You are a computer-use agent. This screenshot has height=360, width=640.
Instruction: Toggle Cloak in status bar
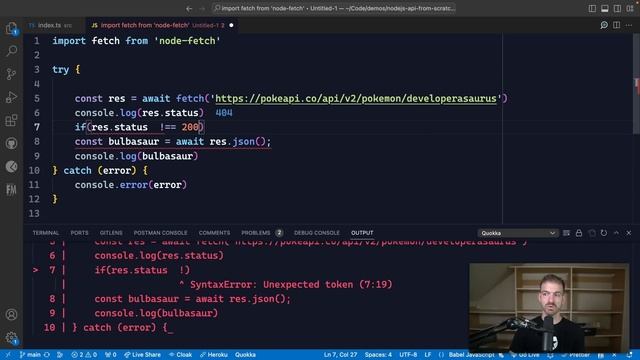point(180,355)
